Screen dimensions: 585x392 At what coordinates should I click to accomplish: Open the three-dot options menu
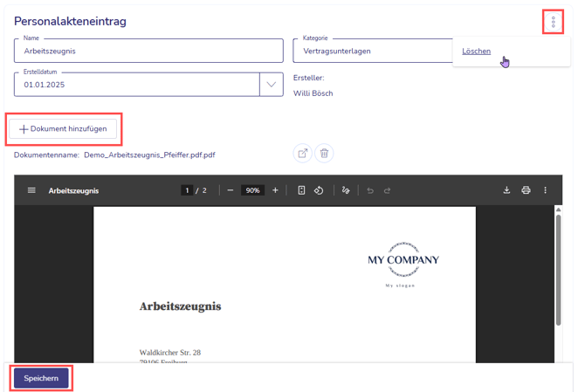(553, 22)
